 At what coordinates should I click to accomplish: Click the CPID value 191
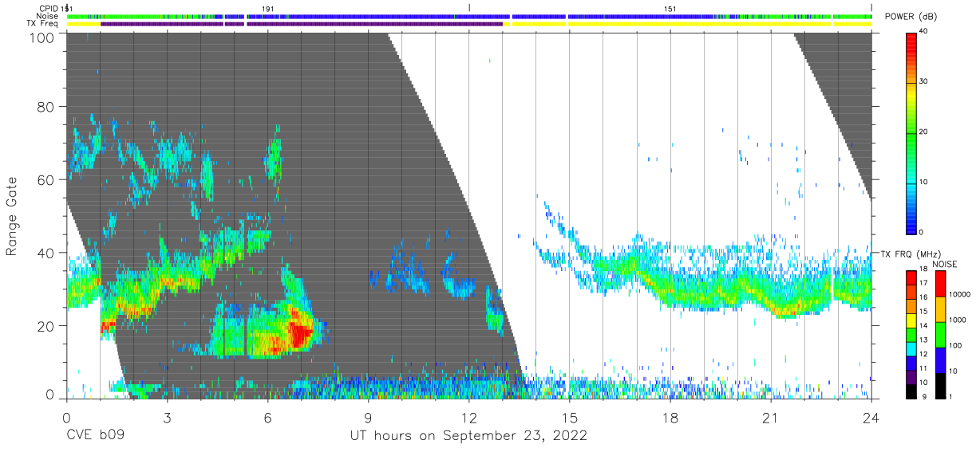pyautogui.click(x=268, y=9)
